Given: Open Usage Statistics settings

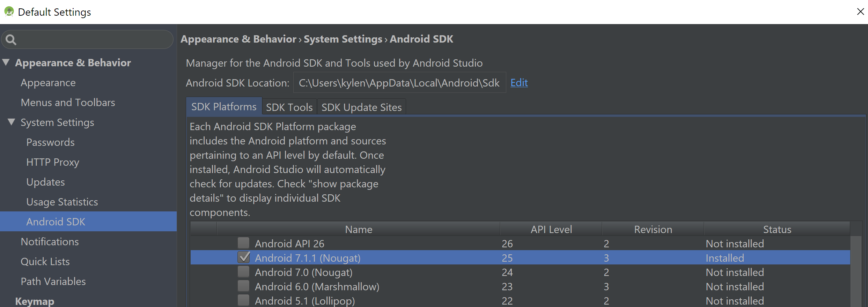Looking at the screenshot, I should (x=62, y=202).
